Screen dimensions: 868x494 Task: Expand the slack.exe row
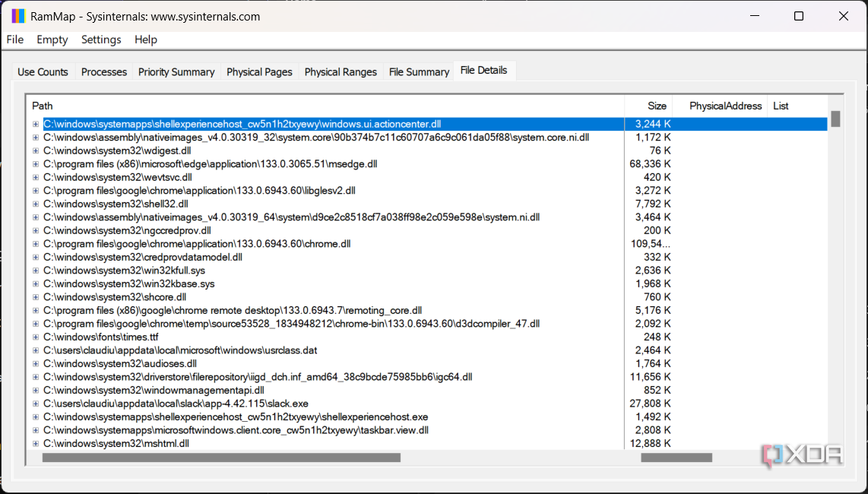tap(36, 403)
